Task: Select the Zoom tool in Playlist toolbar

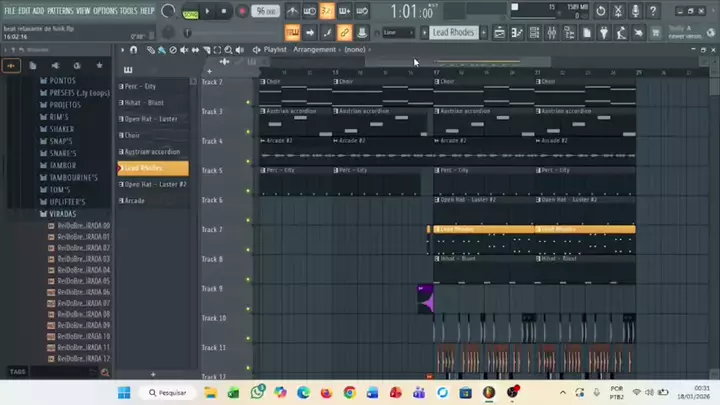Action: pyautogui.click(x=228, y=49)
